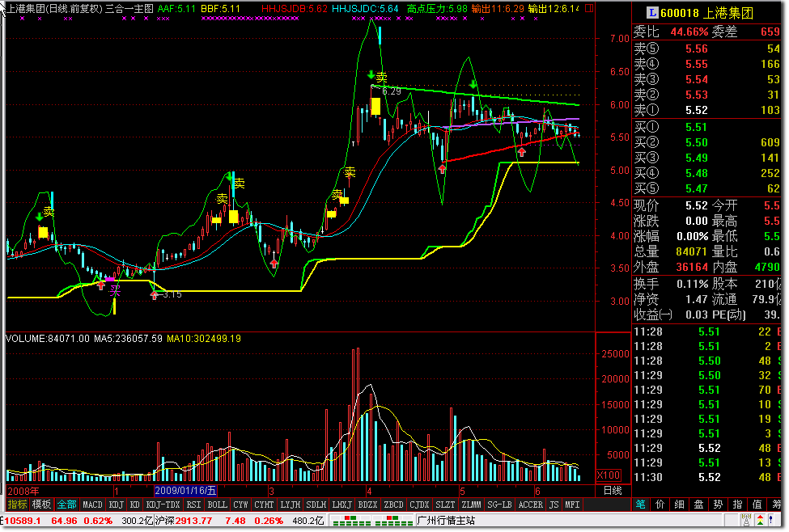The width and height of the screenshot is (789, 532).
Task: Select the 势 trend tab
Action: click(718, 505)
